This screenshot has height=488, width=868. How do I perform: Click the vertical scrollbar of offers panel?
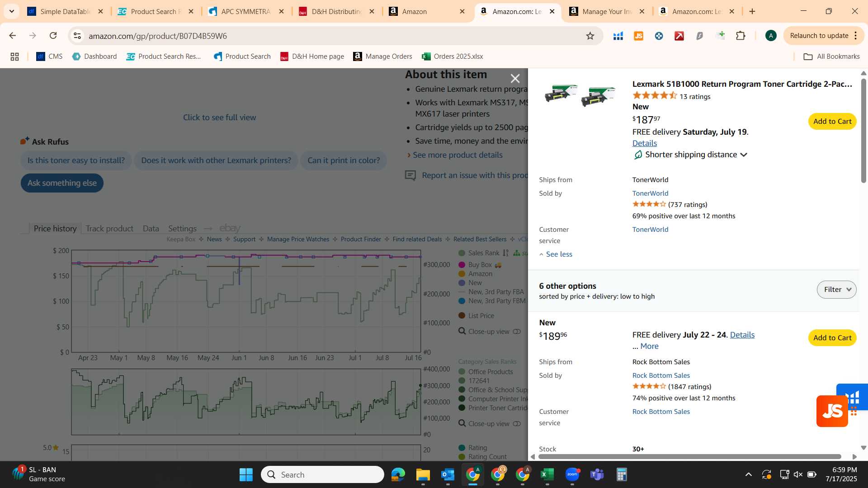tap(863, 131)
